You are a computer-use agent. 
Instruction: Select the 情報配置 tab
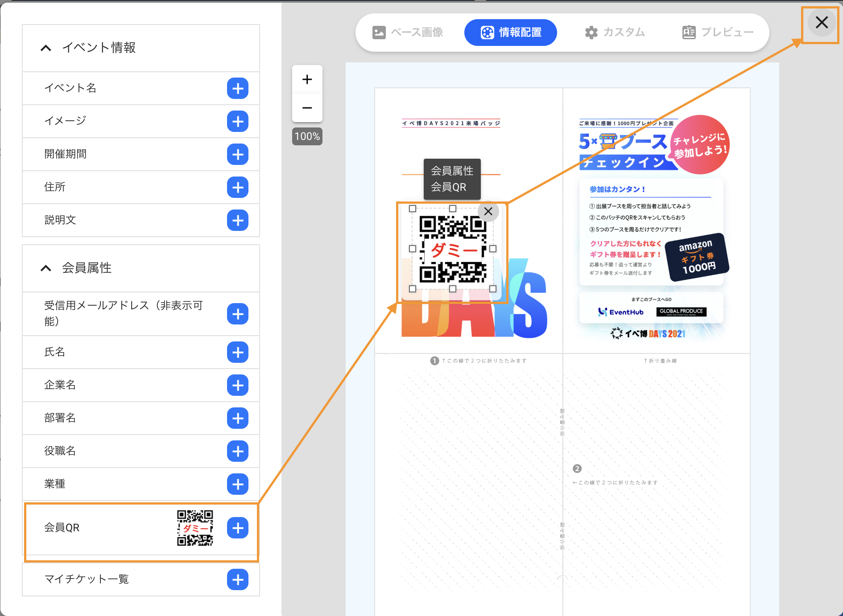click(x=511, y=32)
